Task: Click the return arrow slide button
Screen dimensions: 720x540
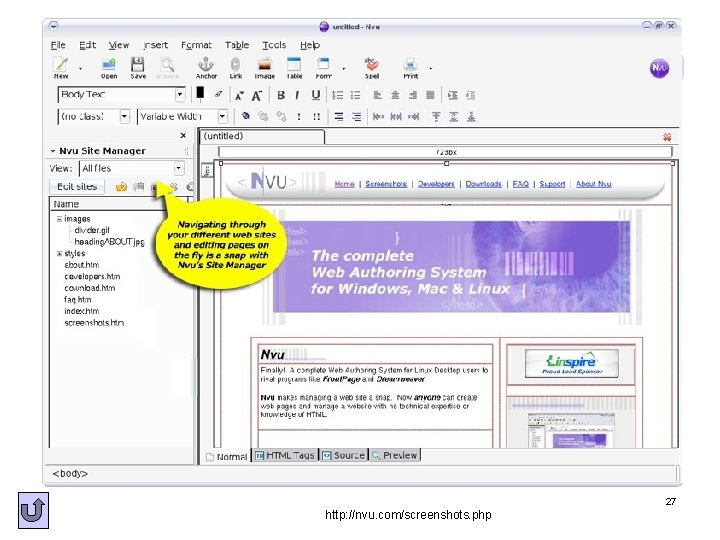Action: pyautogui.click(x=34, y=510)
